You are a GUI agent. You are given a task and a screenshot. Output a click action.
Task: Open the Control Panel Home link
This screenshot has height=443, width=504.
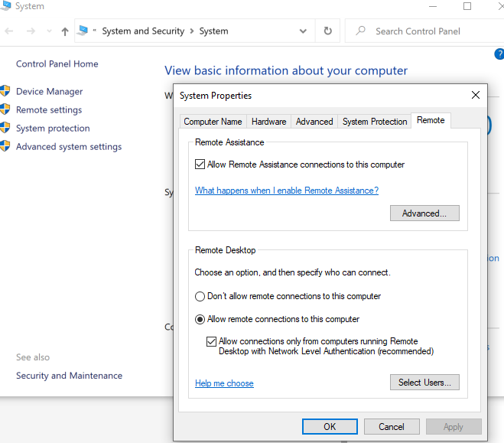pos(57,64)
